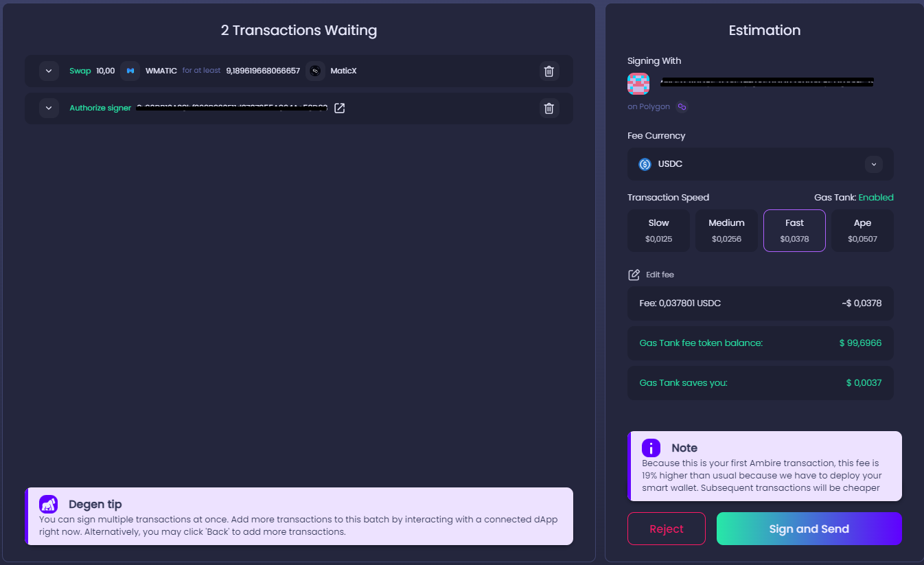Viewport: 924px width, 565px height.
Task: Click the Edit fee link
Action: [x=660, y=275]
